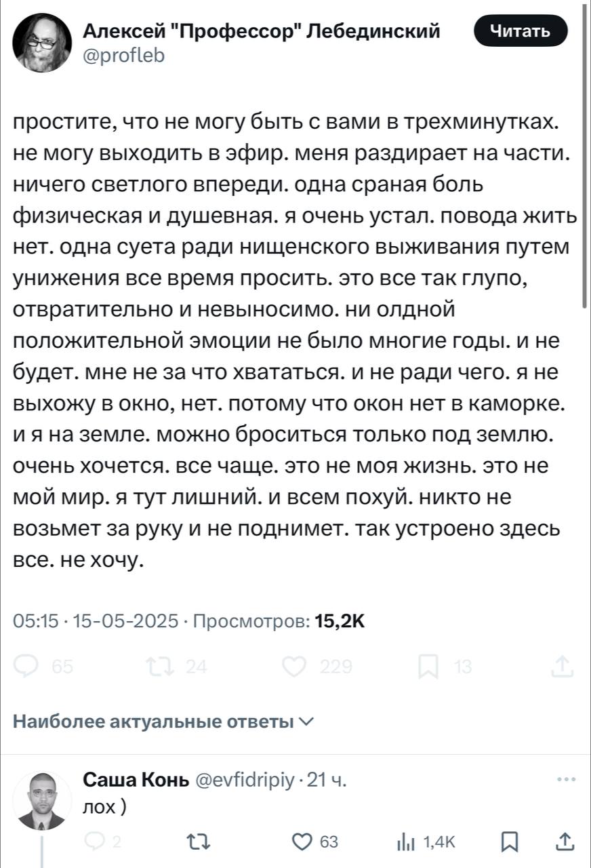Bookmark the main tweet (13 bookmarks)
Screen dimensions: 591x868
[428, 668]
